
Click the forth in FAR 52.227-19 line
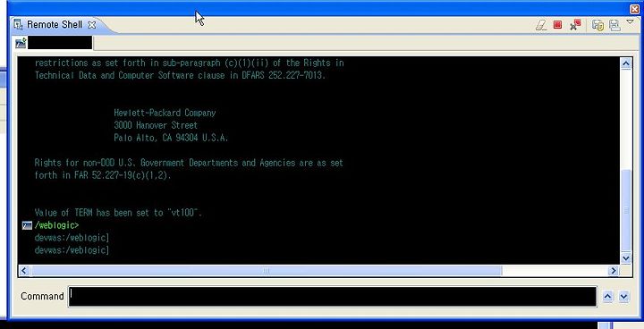[103, 175]
